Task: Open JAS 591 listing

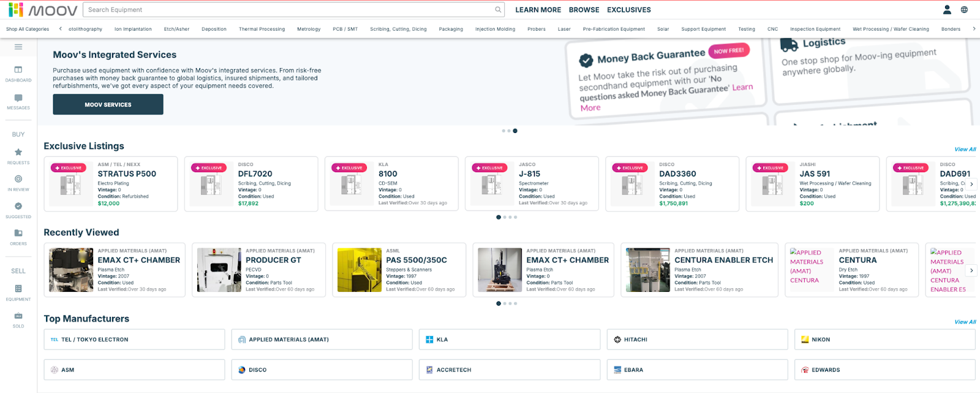Action: click(x=812, y=184)
